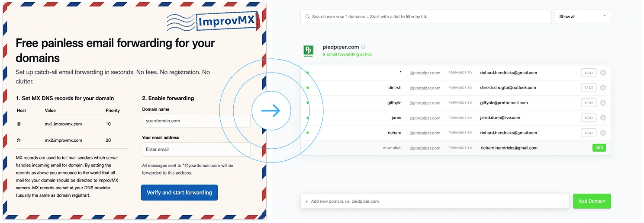Delete the catch-all * alias
Image resolution: width=644 pixels, height=223 pixels.
click(603, 73)
